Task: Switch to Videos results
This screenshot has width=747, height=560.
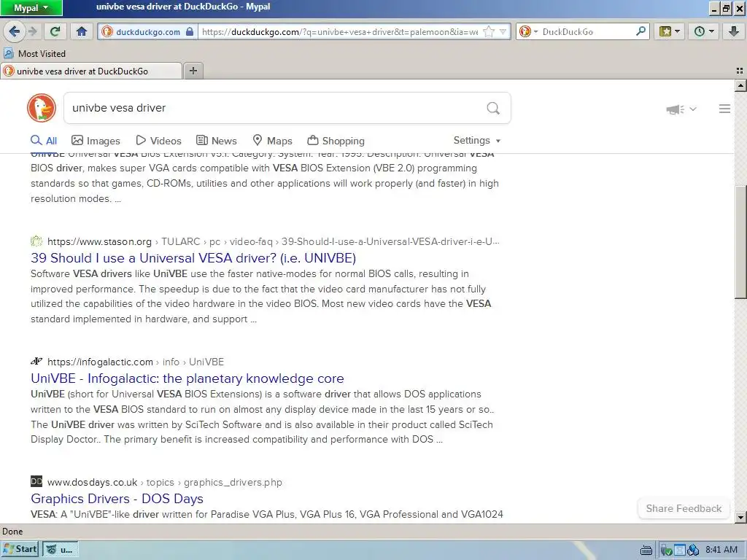Action: click(158, 141)
